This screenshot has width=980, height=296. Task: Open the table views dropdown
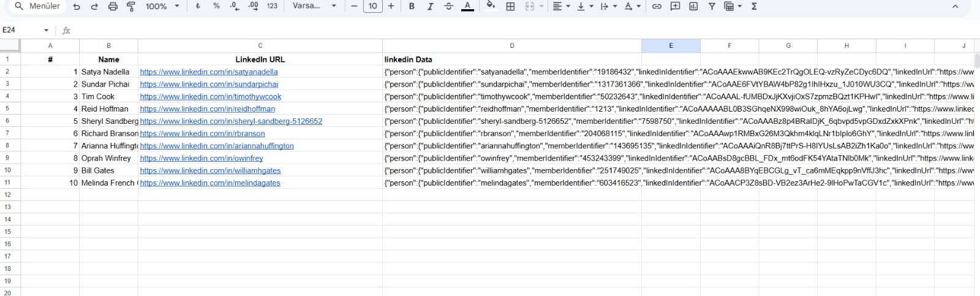(733, 6)
